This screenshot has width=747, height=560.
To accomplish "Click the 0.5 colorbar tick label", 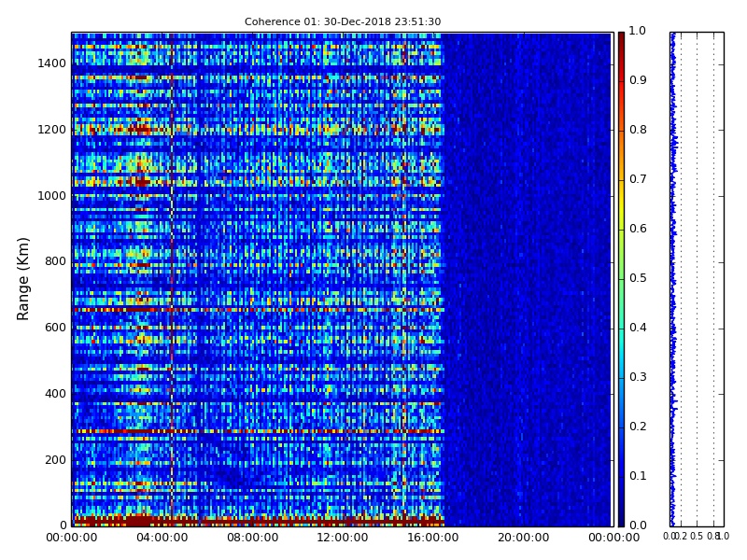I will tap(638, 278).
